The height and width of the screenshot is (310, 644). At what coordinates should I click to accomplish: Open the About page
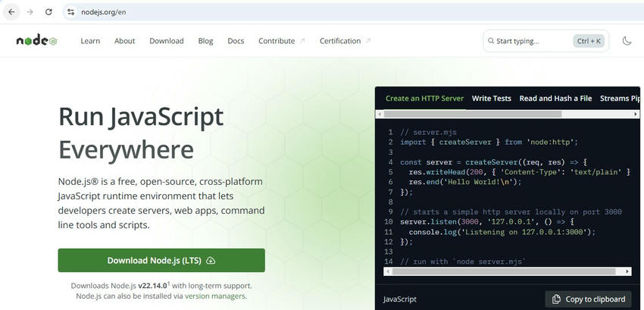click(124, 41)
